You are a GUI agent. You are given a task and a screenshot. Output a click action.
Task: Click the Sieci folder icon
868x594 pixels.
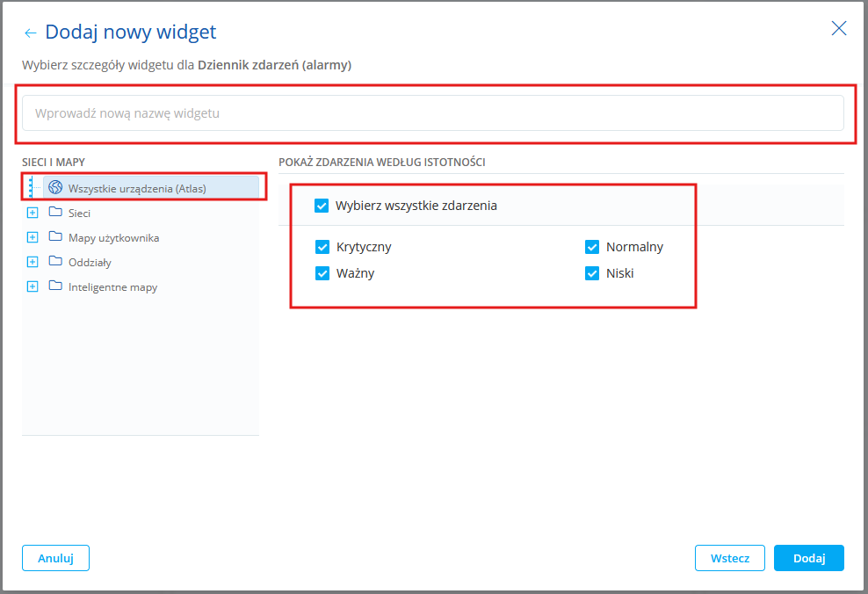[x=55, y=213]
